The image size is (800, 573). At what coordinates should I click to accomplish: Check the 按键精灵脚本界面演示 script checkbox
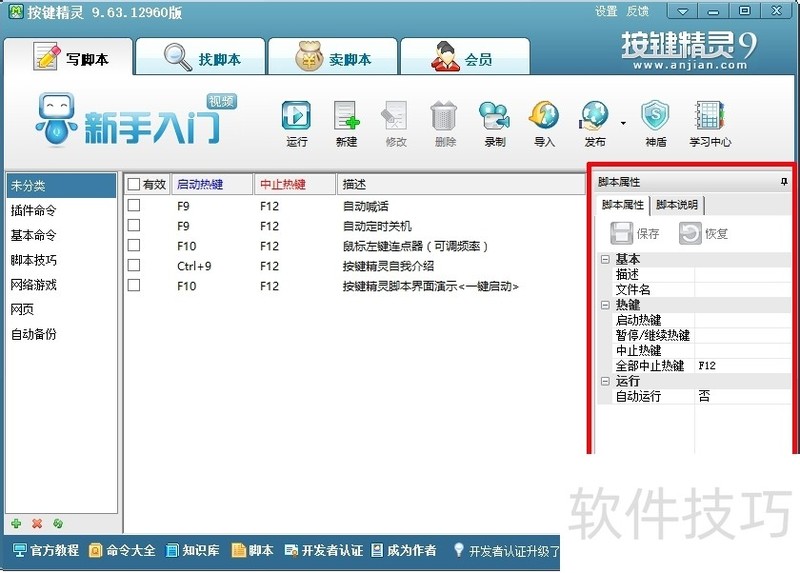click(x=134, y=285)
